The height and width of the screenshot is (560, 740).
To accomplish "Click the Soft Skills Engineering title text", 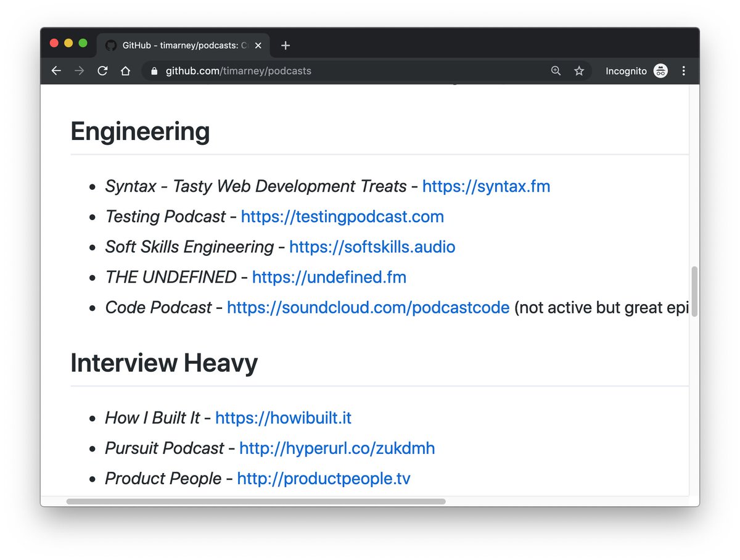I will tap(189, 247).
